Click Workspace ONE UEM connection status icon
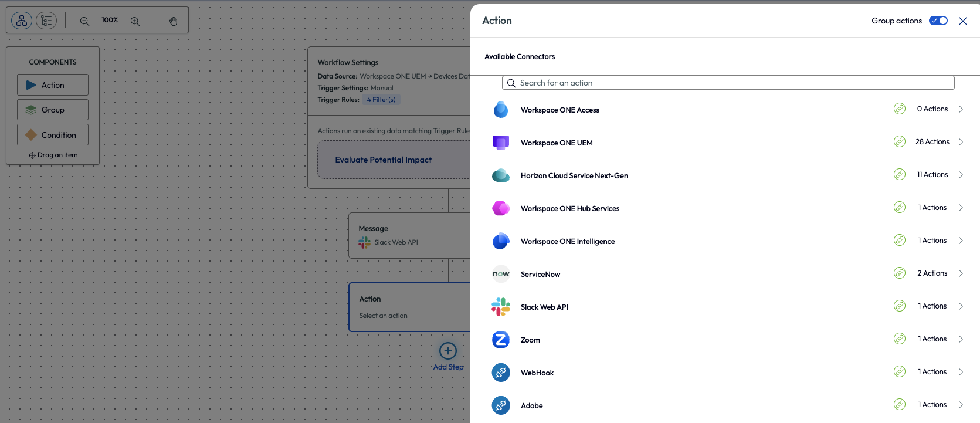This screenshot has height=423, width=980. pyautogui.click(x=900, y=141)
